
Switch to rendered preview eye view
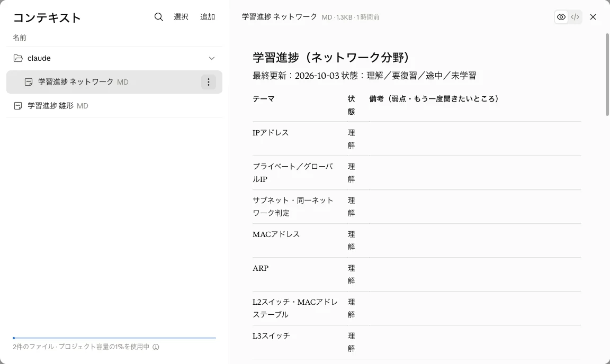561,17
